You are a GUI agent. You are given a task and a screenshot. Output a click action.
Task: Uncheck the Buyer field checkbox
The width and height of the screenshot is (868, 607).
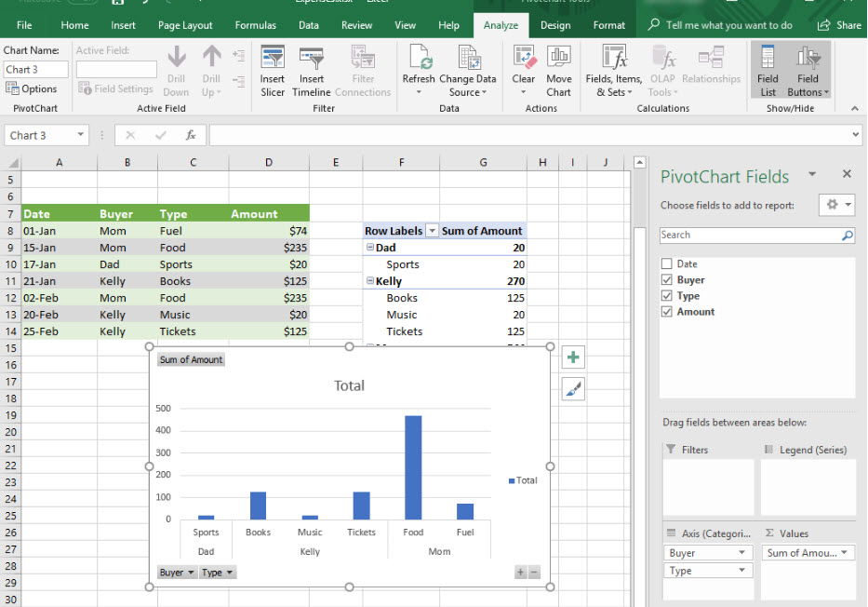point(666,280)
